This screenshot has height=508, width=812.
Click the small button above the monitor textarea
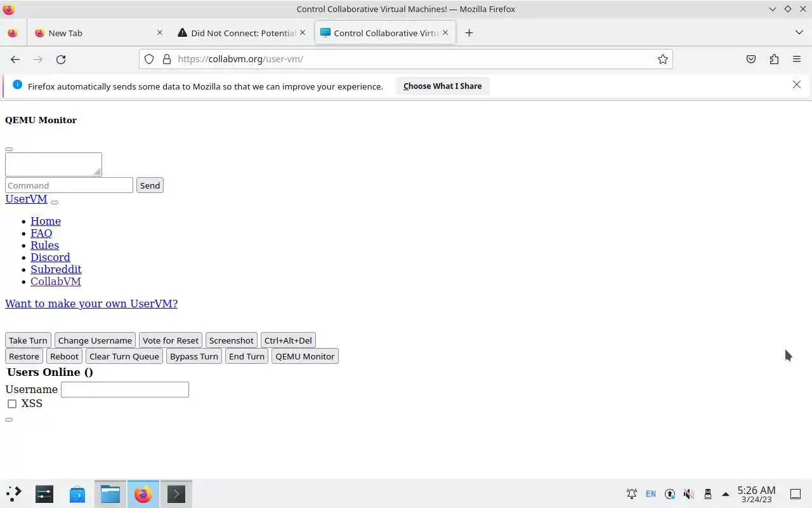(x=9, y=149)
